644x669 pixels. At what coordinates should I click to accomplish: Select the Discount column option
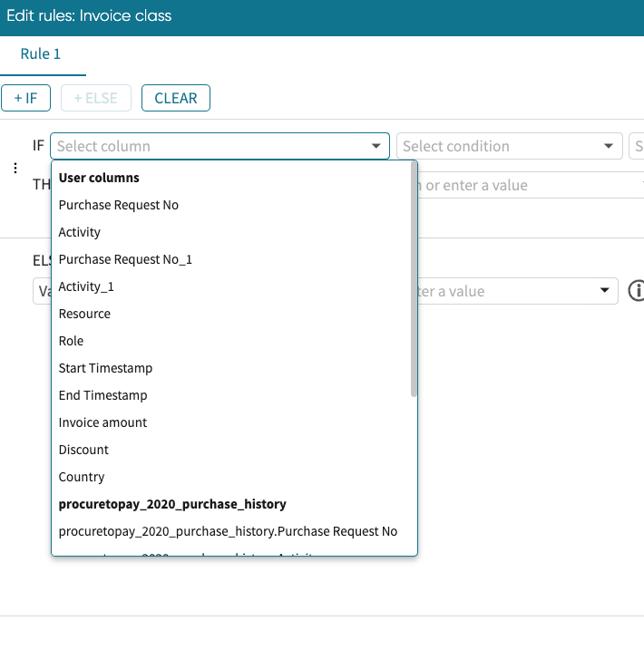[x=83, y=450]
